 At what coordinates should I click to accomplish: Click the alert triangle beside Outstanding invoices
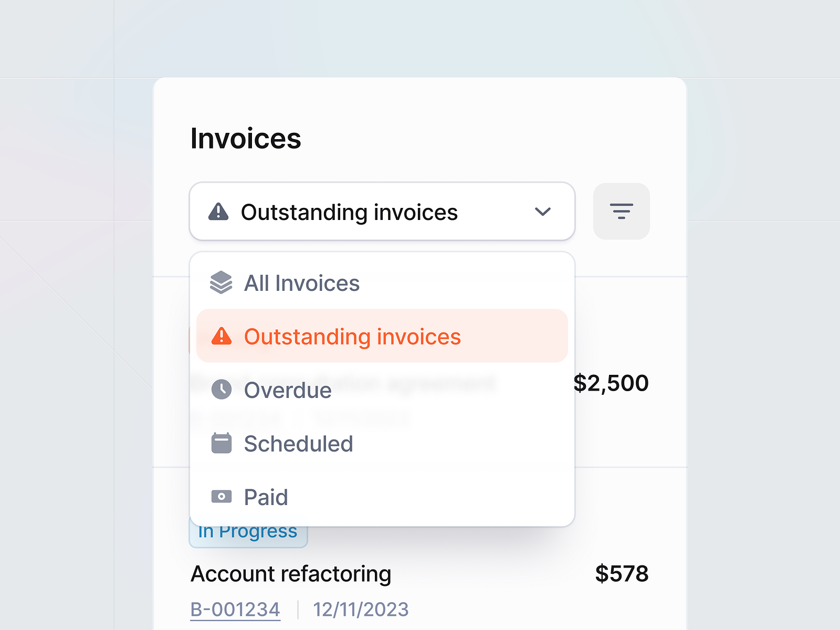(x=223, y=337)
